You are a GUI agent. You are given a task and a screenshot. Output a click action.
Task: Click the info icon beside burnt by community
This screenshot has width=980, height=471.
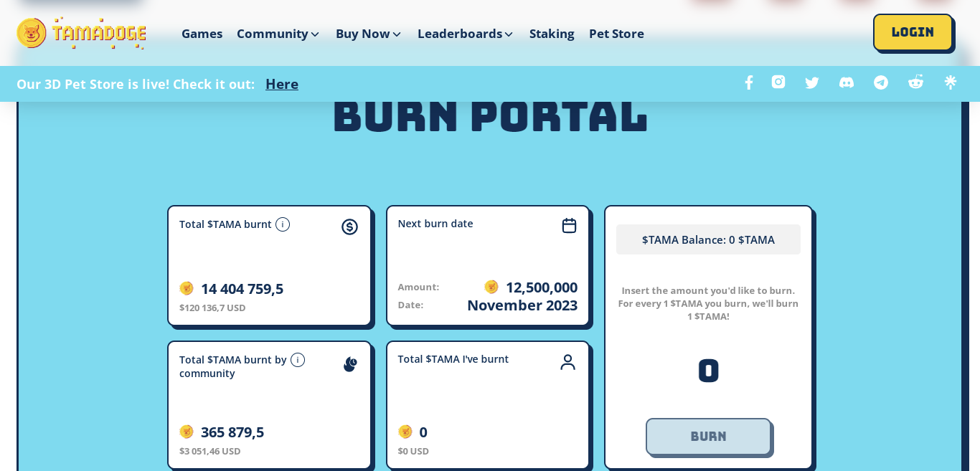coord(298,360)
